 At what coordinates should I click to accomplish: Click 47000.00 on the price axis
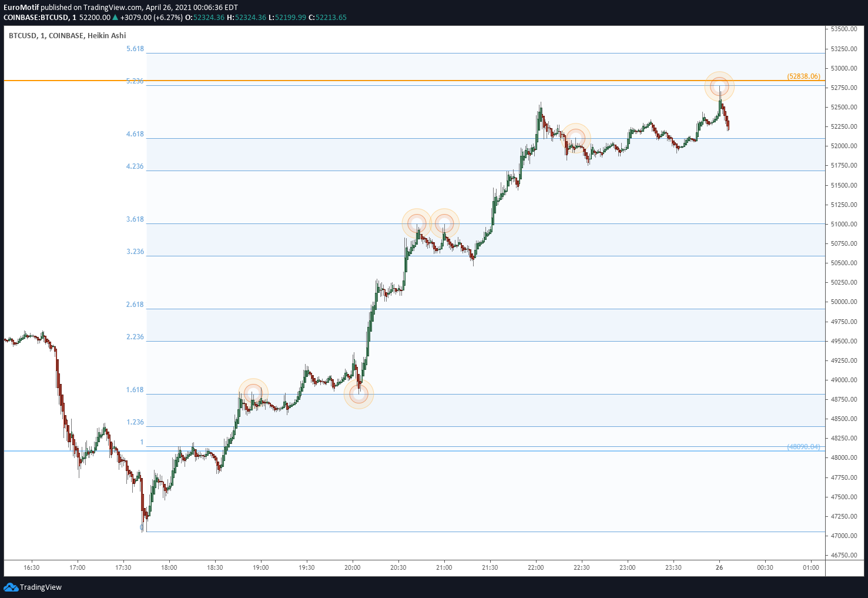coord(843,536)
